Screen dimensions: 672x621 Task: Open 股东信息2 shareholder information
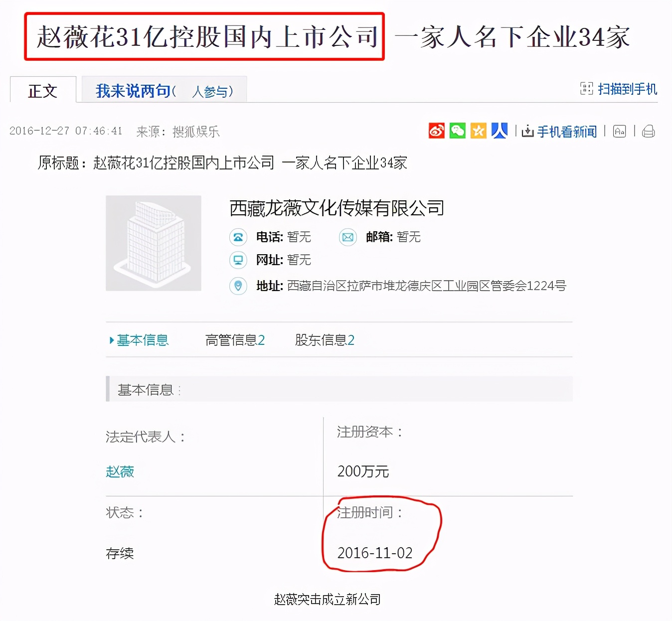coord(324,340)
